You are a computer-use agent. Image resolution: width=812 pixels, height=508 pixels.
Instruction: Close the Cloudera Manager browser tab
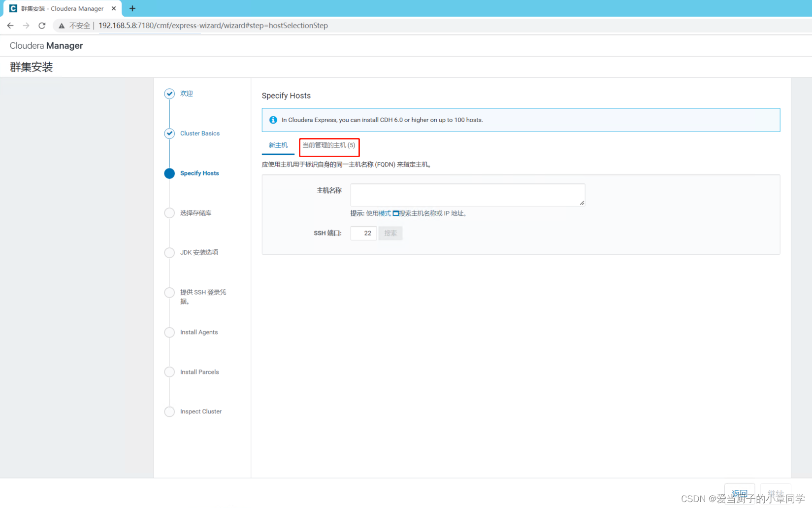[x=114, y=8]
